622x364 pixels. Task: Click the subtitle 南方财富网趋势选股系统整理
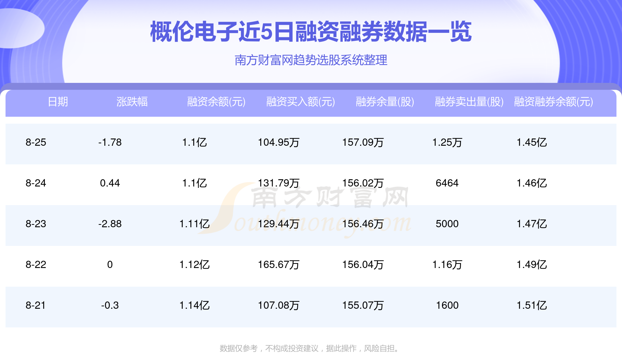(x=311, y=60)
